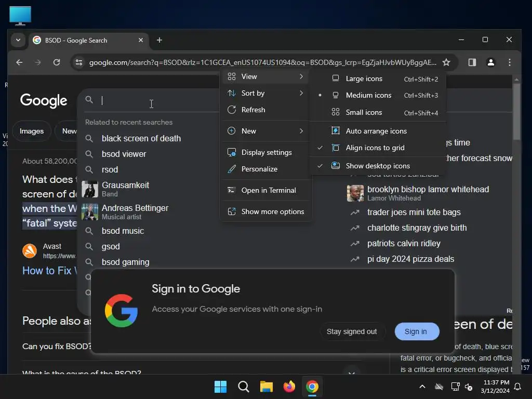Open taskbar Search
This screenshot has height=399, width=532.
click(x=243, y=387)
